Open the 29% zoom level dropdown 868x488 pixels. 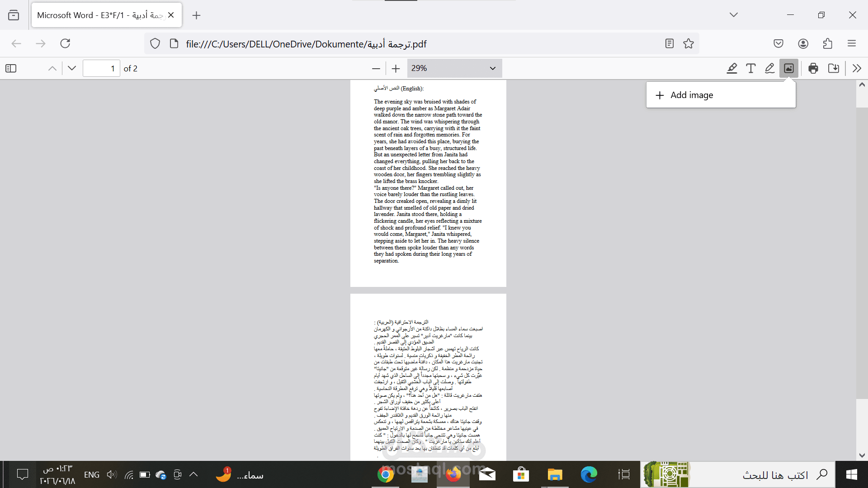(x=454, y=68)
